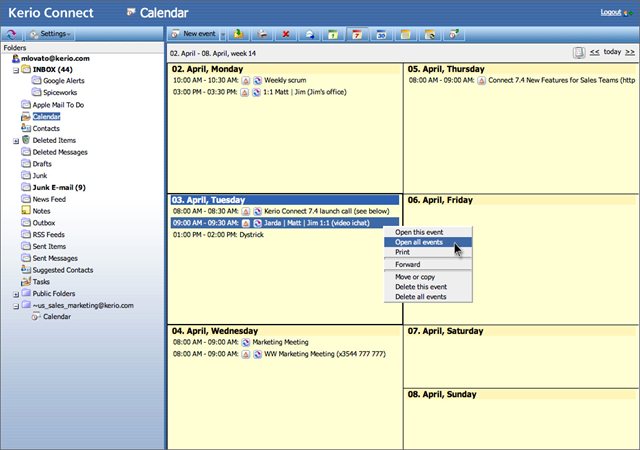Click the page icon left of the << link
The image size is (640, 450).
[579, 53]
